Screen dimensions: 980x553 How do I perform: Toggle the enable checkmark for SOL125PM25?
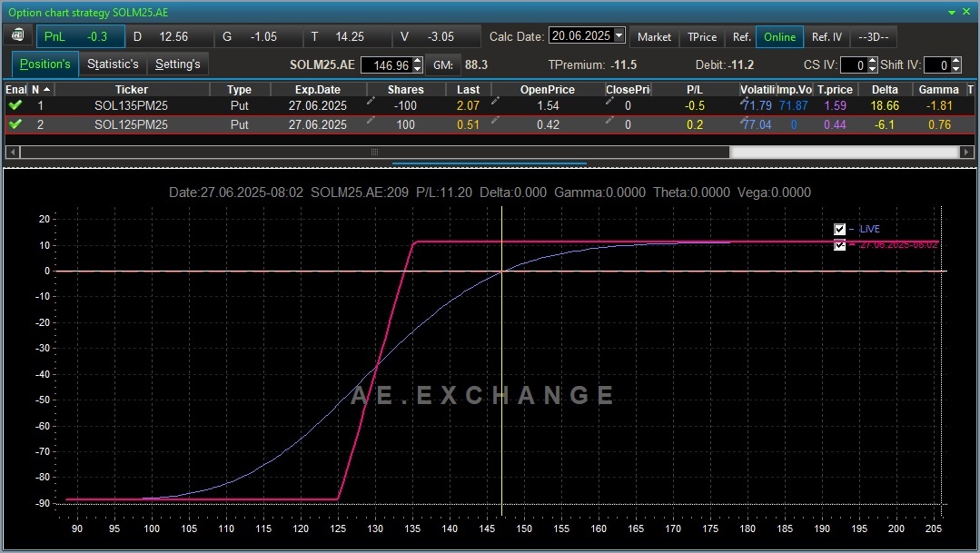15,124
